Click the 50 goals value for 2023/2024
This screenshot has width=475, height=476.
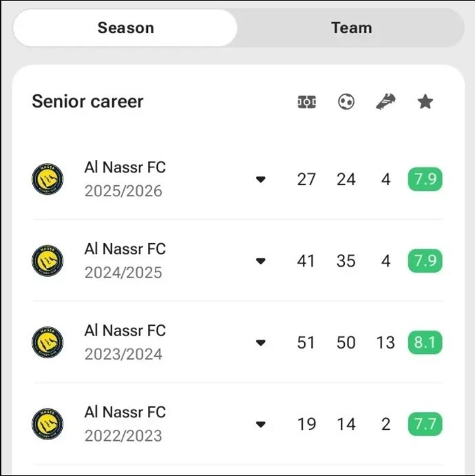pos(346,342)
